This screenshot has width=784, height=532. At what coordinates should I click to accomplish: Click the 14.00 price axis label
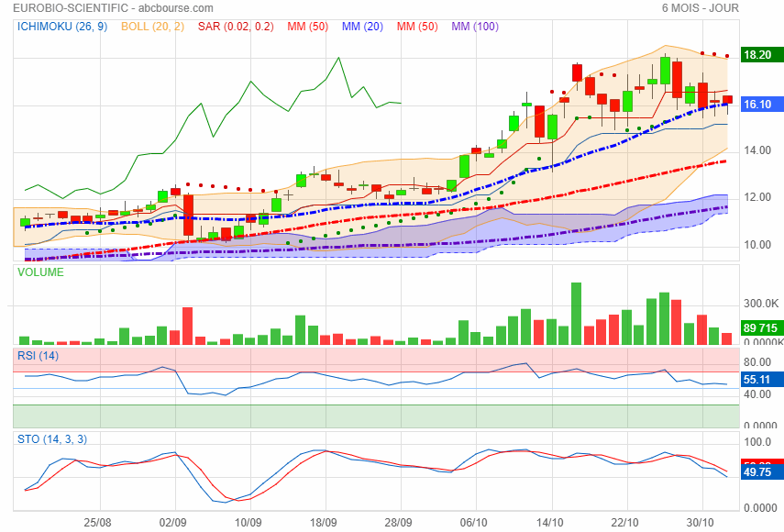pyautogui.click(x=757, y=150)
